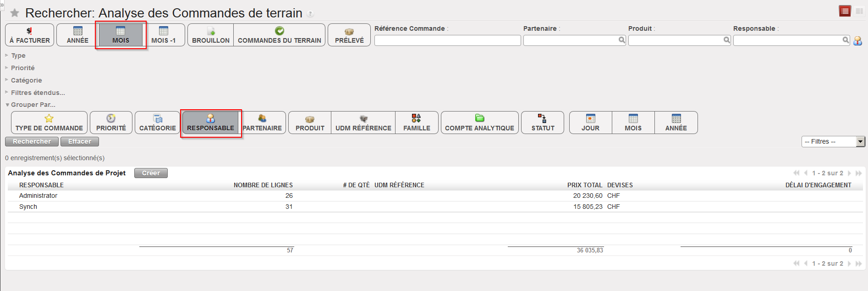Click the Rechercher button
This screenshot has width=868, height=291.
[x=32, y=141]
